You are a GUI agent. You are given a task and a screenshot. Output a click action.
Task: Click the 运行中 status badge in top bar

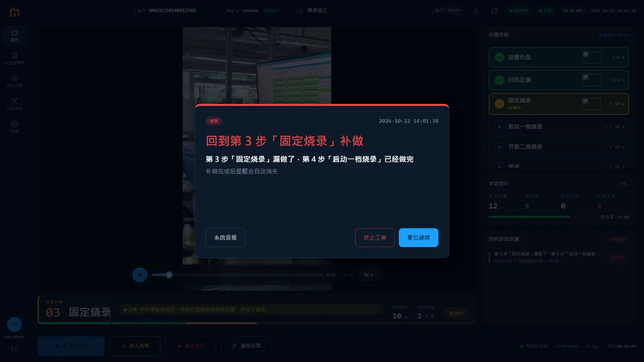(x=518, y=11)
